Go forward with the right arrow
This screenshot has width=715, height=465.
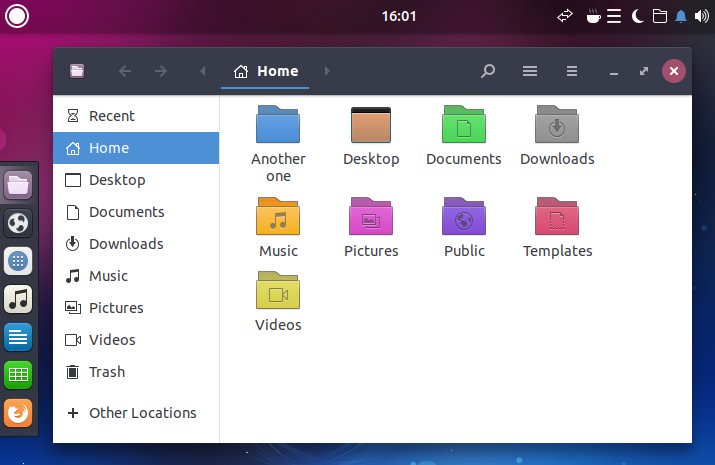coord(161,71)
